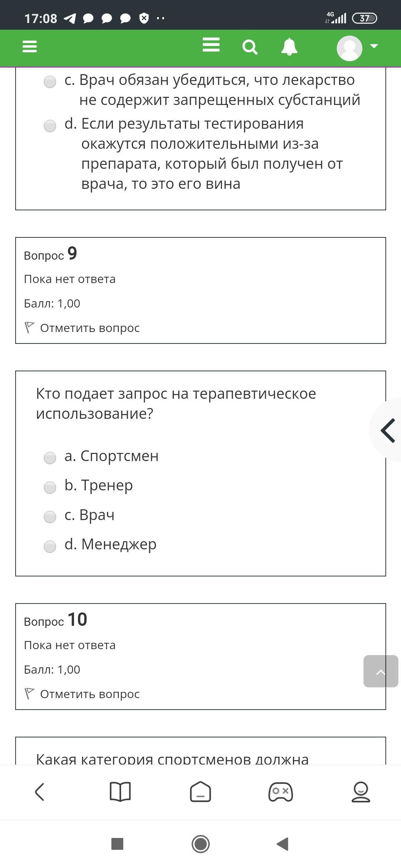Click the user avatar picture
The image size is (401, 868).
click(x=349, y=48)
